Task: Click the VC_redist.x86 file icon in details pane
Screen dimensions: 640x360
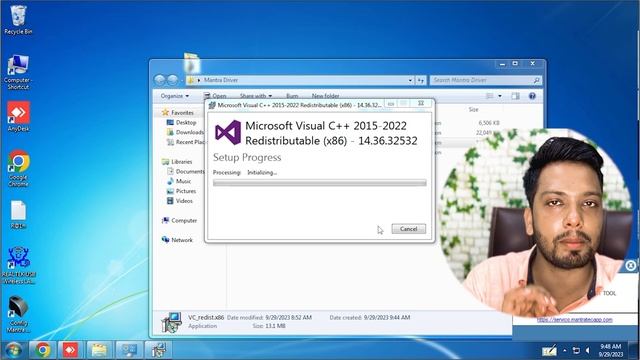Action: click(171, 322)
